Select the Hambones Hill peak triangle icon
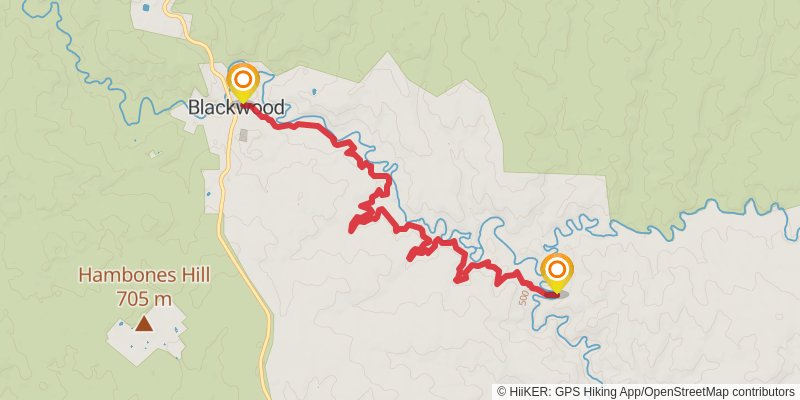Viewport: 800px width, 400px height. point(144,324)
